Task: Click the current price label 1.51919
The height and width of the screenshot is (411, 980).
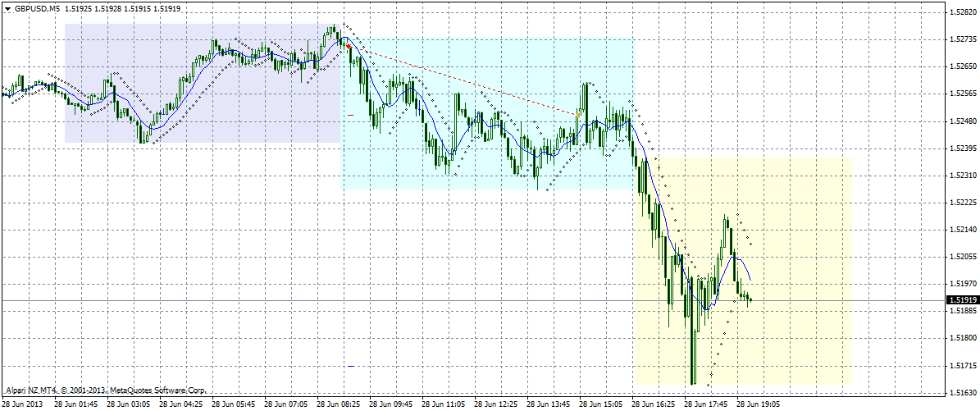Action: [962, 300]
